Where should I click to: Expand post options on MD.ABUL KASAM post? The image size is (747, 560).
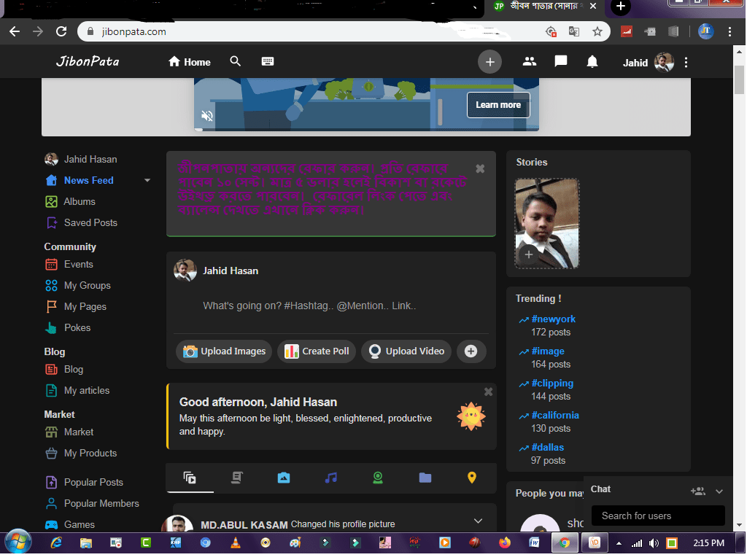tap(479, 521)
